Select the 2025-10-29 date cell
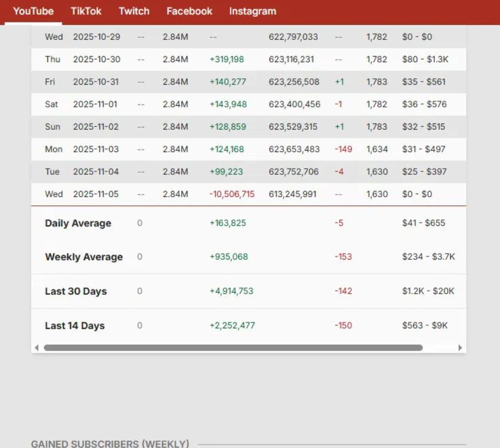This screenshot has height=448, width=500. (x=97, y=37)
